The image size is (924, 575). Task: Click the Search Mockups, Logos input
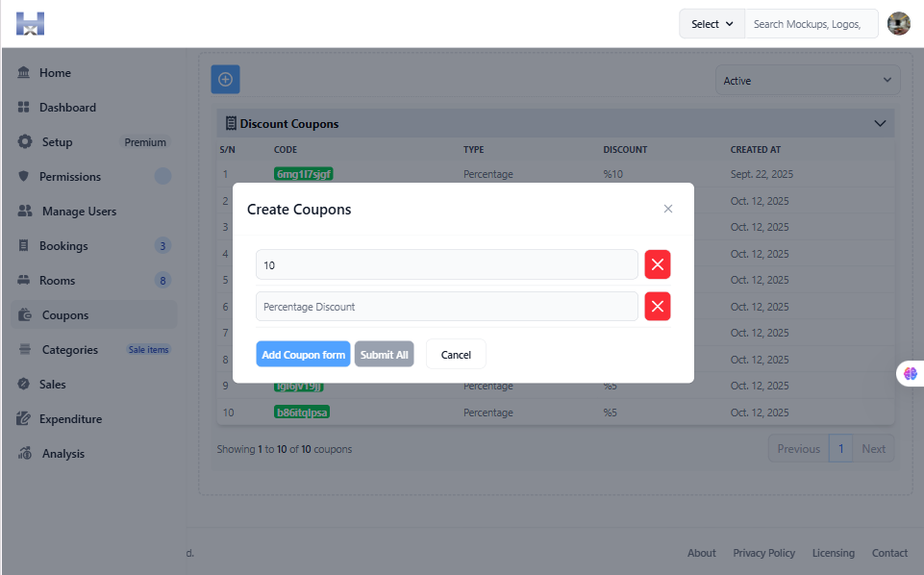pos(811,24)
